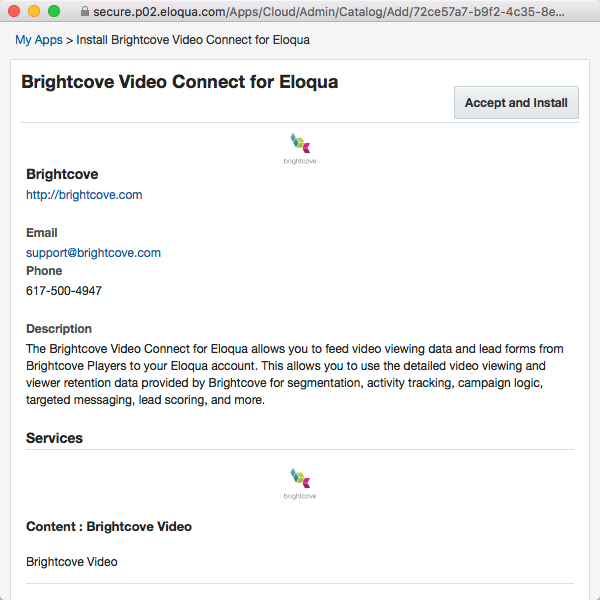Click the Brightcove company name heading

pos(62,174)
